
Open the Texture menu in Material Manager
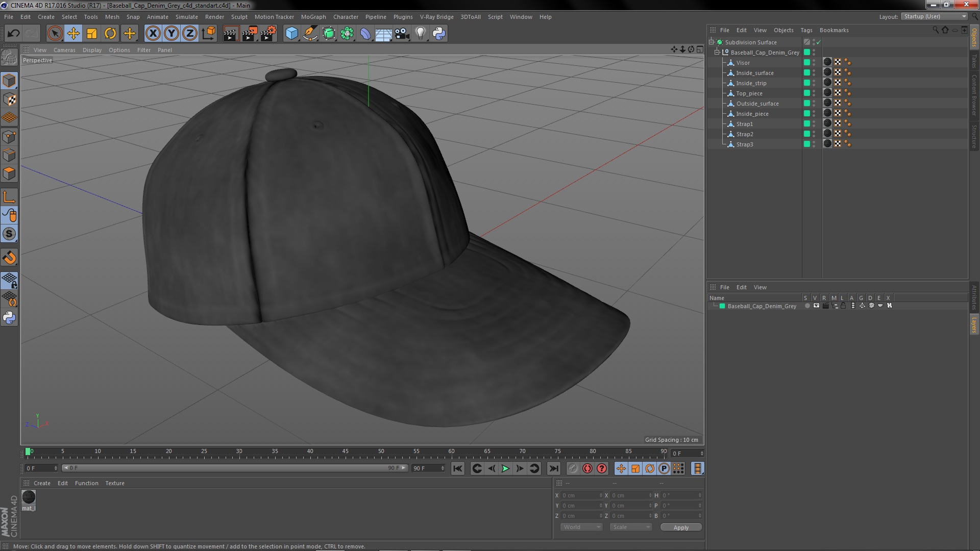click(x=115, y=483)
